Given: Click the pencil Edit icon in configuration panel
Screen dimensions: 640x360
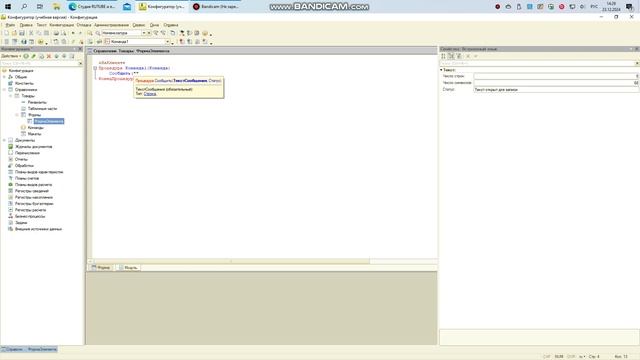Looking at the screenshot, I should (x=33, y=56).
